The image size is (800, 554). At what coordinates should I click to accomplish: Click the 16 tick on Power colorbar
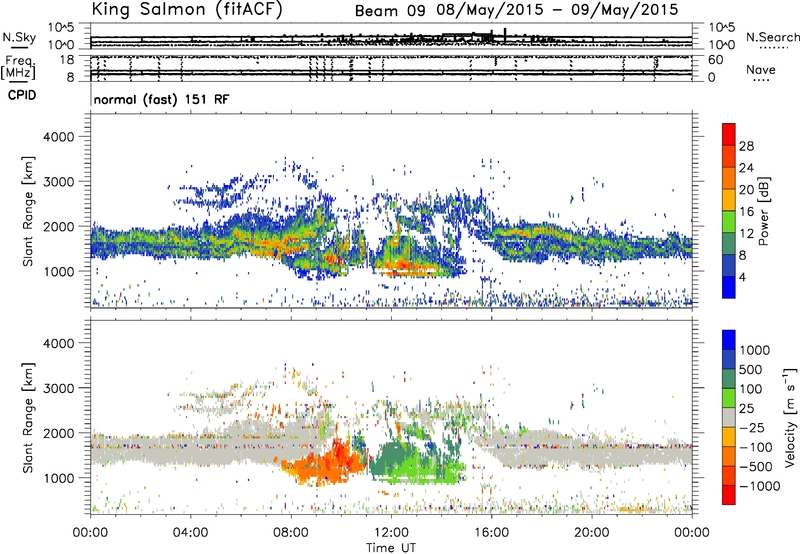746,212
